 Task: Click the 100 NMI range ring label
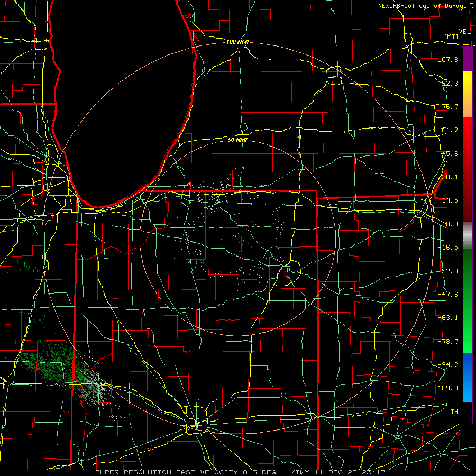coord(237,42)
